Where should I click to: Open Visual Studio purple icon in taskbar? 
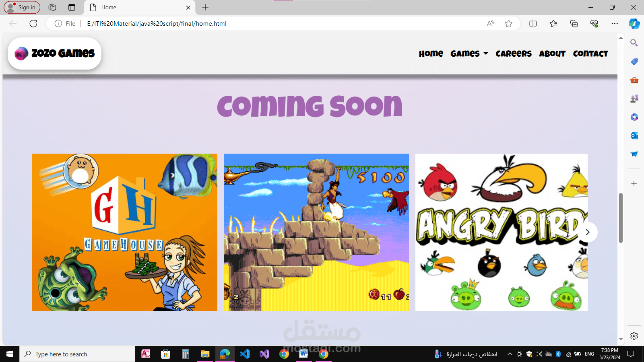click(x=264, y=354)
